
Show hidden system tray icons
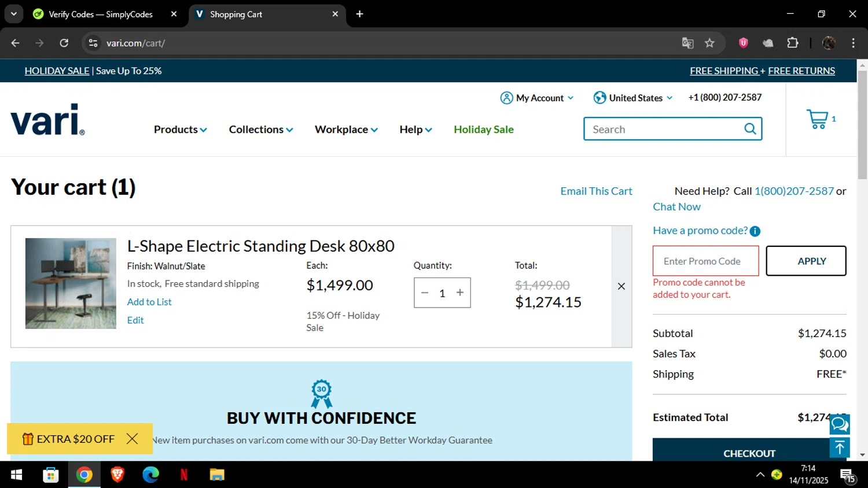760,475
